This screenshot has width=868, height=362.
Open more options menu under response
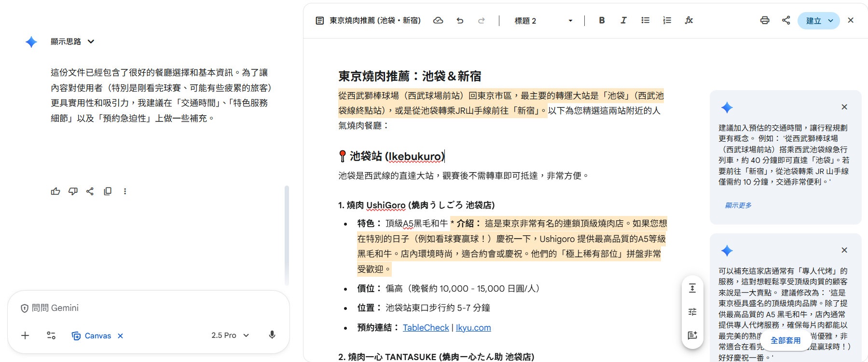pos(125,191)
